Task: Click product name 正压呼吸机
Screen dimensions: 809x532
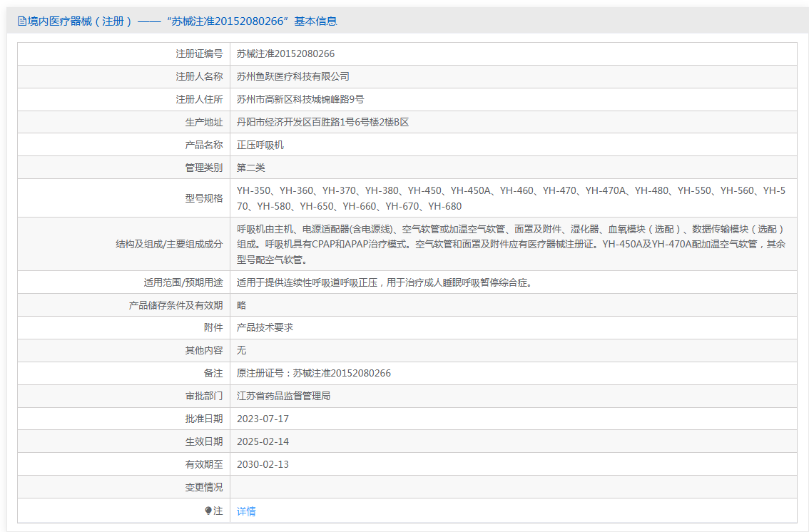Action: 260,145
